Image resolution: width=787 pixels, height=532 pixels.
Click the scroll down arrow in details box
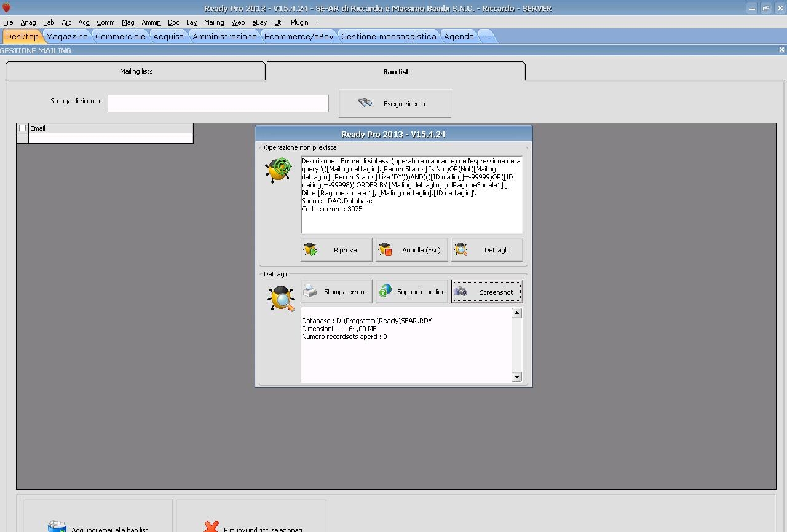[x=516, y=377]
